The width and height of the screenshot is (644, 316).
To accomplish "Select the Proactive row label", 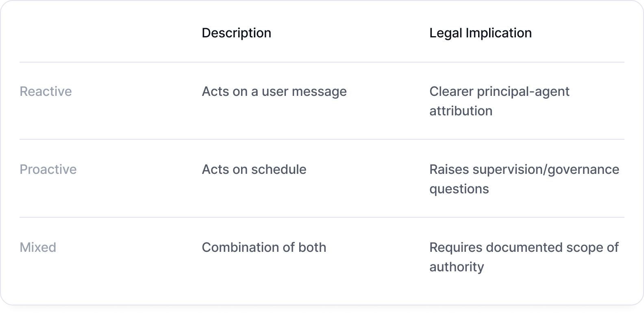I will 48,169.
